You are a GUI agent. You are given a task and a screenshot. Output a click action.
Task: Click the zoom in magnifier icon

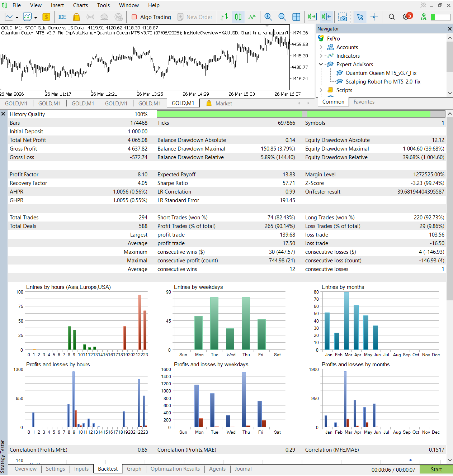268,17
